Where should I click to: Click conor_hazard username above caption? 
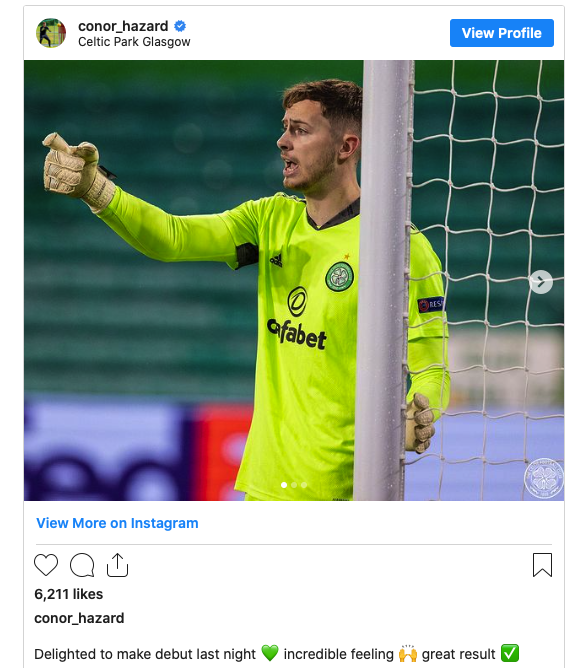tap(79, 618)
